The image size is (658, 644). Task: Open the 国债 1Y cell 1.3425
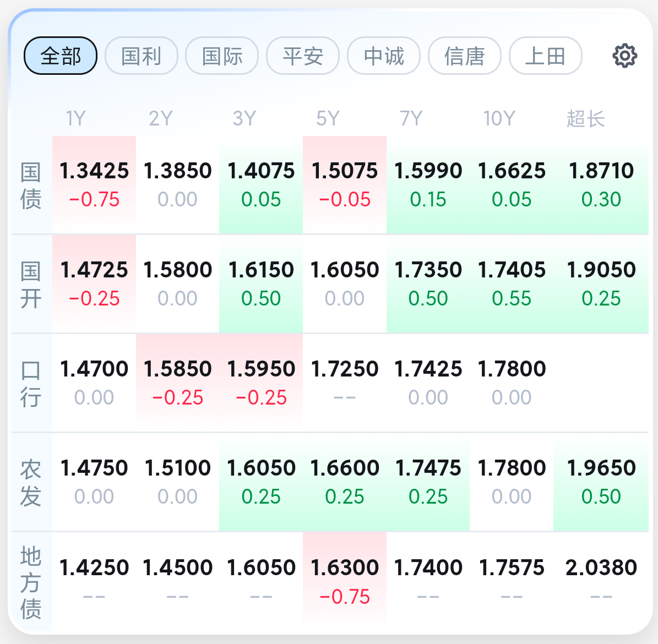(94, 185)
